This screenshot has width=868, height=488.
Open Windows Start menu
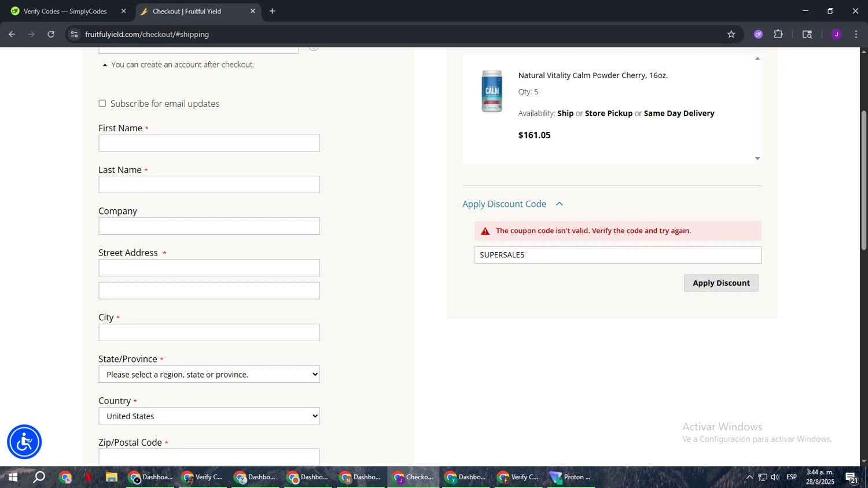point(13,477)
